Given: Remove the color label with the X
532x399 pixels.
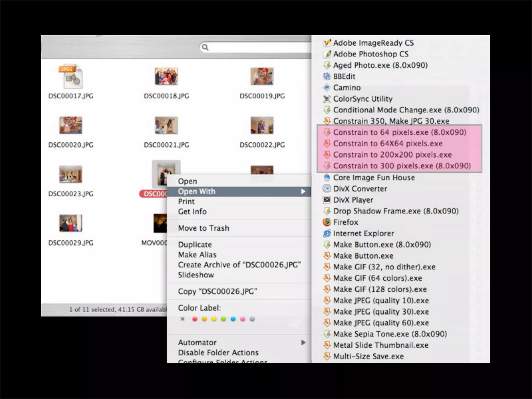Looking at the screenshot, I should 182,319.
